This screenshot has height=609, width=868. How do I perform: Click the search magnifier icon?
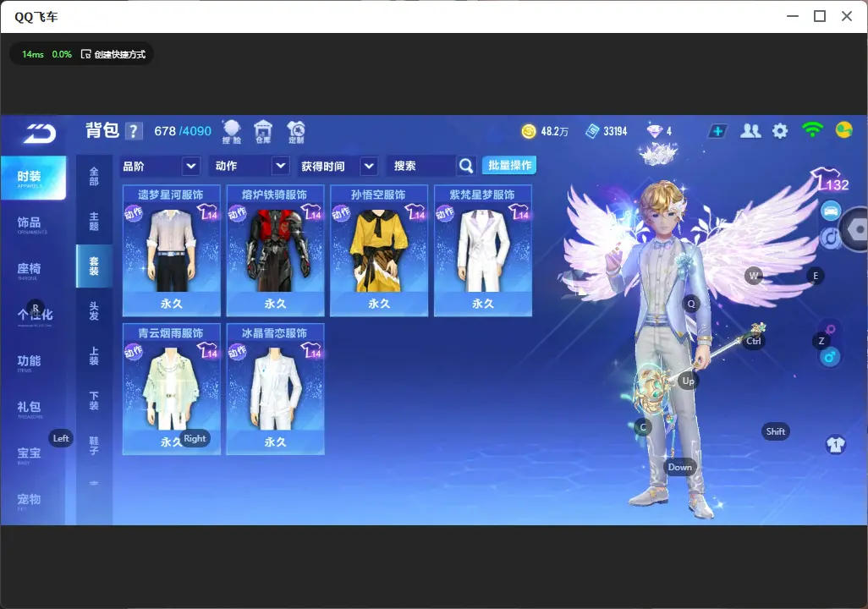click(466, 166)
